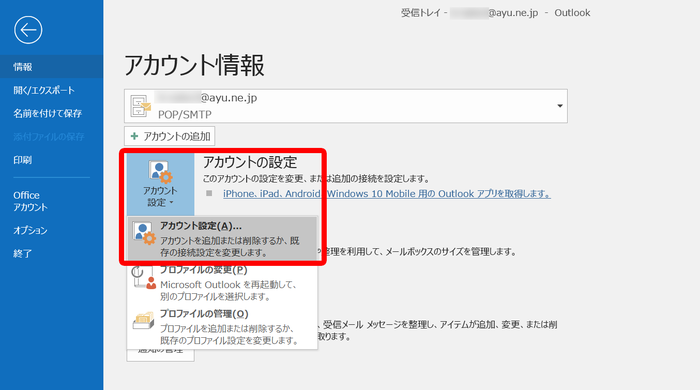Click the プロファイルの変更 profile switch icon
Image resolution: width=700 pixels, height=390 pixels.
coord(144,278)
